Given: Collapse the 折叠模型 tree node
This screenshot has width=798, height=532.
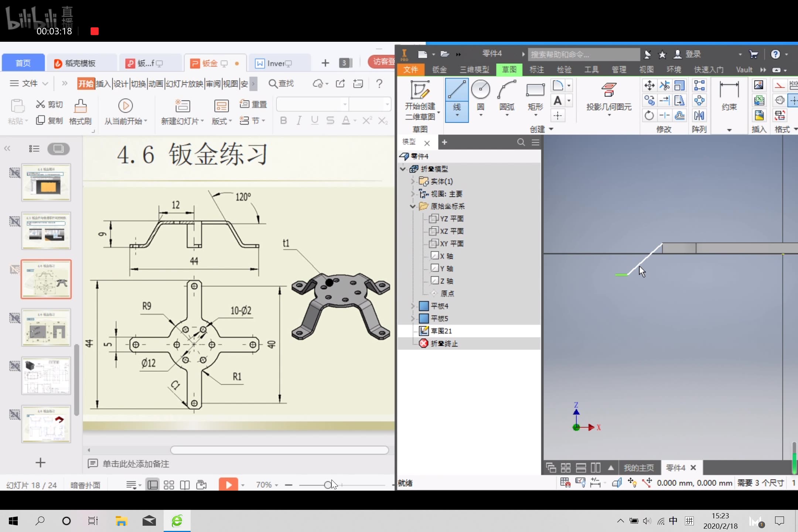Looking at the screenshot, I should (x=403, y=169).
